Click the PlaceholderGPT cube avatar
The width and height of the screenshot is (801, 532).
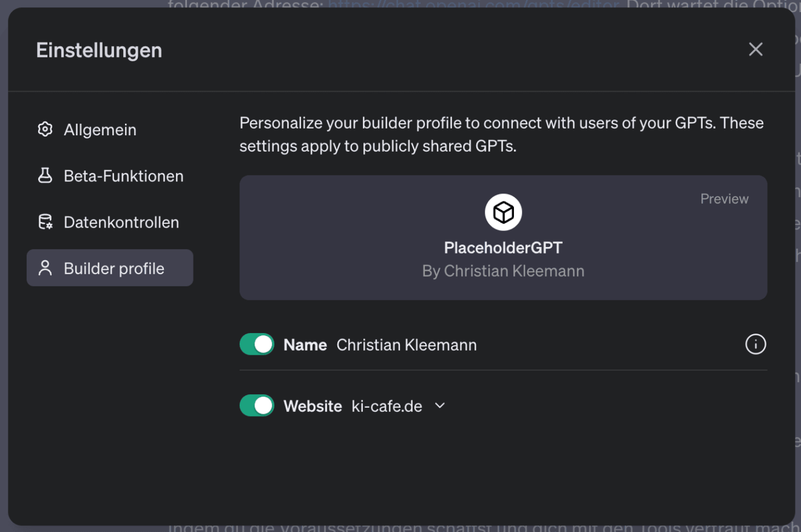503,212
